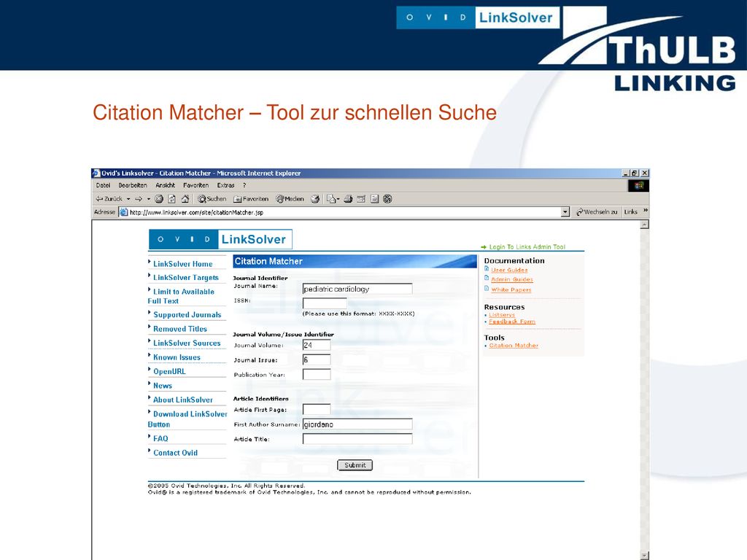Viewport: 747px width, 560px height.
Task: Open the Extras menu
Action: click(x=226, y=185)
